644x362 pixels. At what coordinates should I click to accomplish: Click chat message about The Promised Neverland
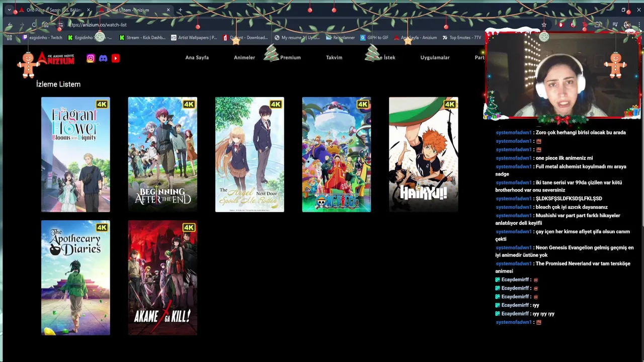(562, 267)
